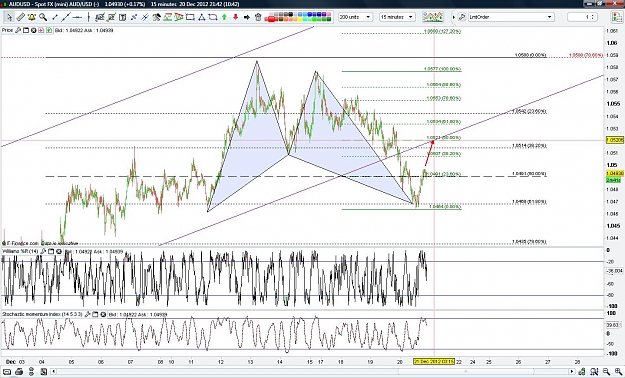
Task: Click the Stochastic momentum index panel label
Action: point(42,314)
